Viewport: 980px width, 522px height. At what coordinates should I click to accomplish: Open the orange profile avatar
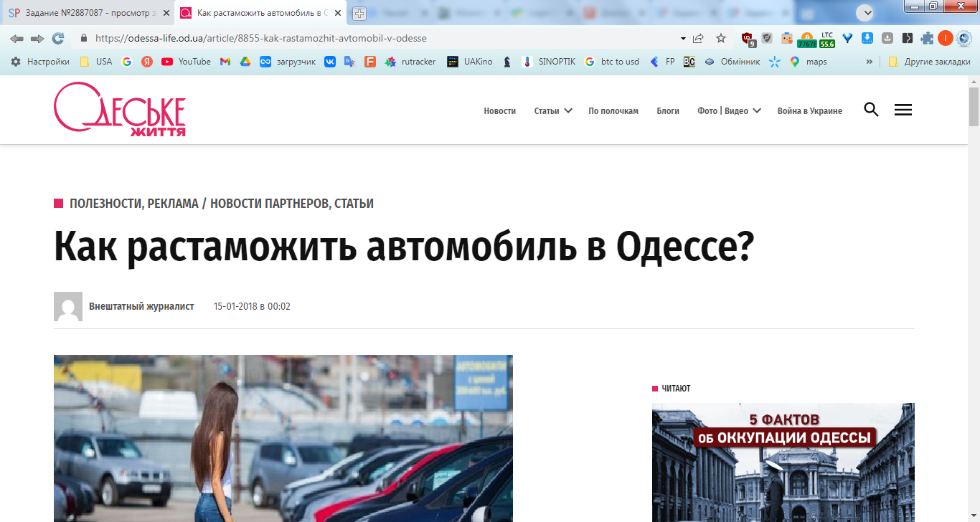pyautogui.click(x=946, y=39)
